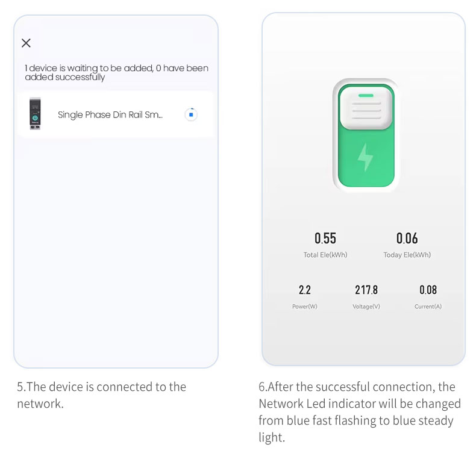This screenshot has width=476, height=474.
Task: Click the Today Ele(kWh) label
Action: pyautogui.click(x=407, y=255)
